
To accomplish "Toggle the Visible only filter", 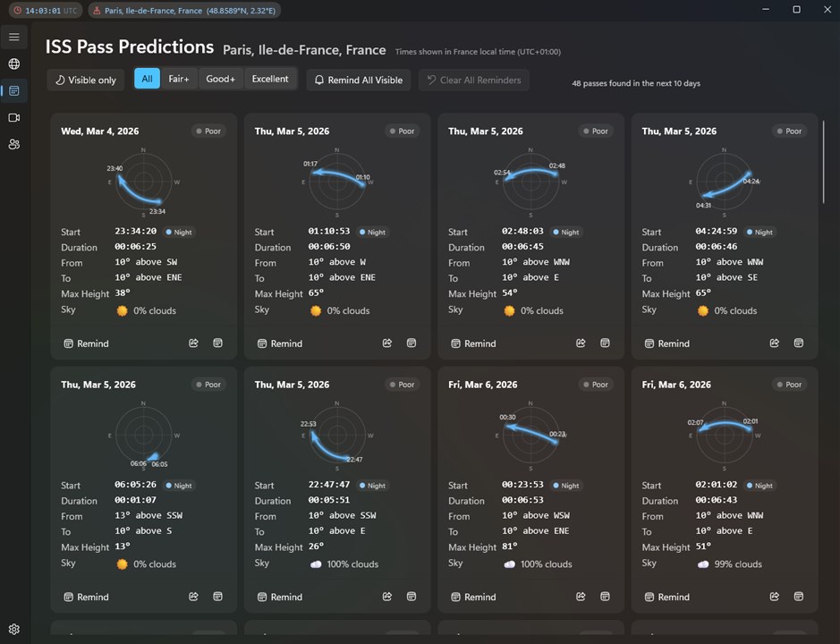I will pyautogui.click(x=86, y=80).
